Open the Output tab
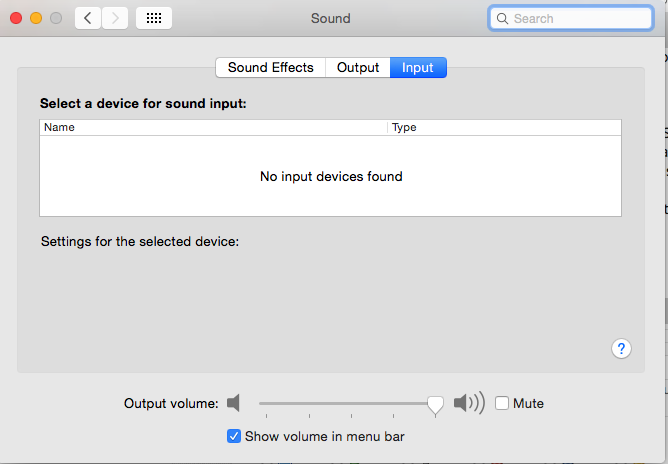Image resolution: width=668 pixels, height=464 pixels. tap(358, 68)
